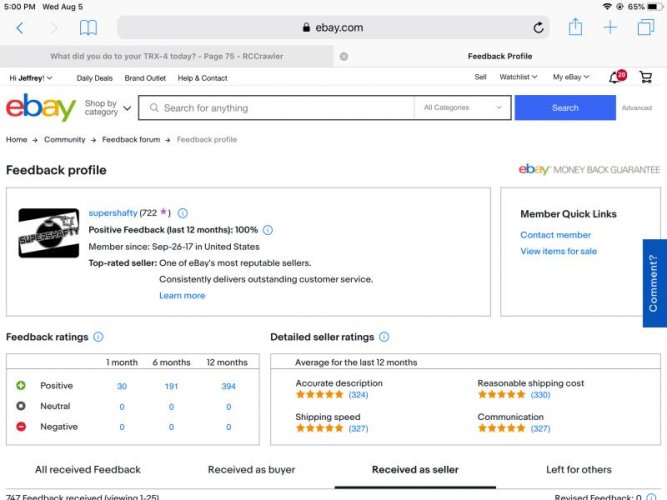This screenshot has height=500, width=667.
Task: Click the Contact member link
Action: 556,235
